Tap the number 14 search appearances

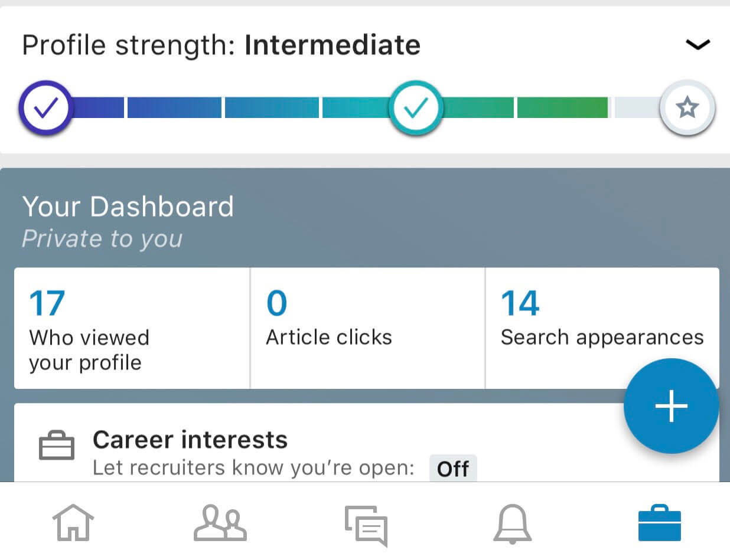pos(520,303)
